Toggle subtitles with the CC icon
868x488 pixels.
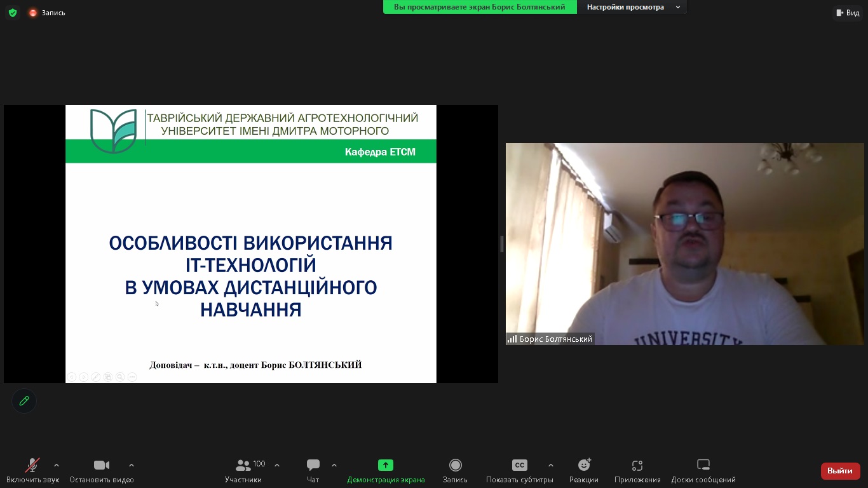pos(520,465)
